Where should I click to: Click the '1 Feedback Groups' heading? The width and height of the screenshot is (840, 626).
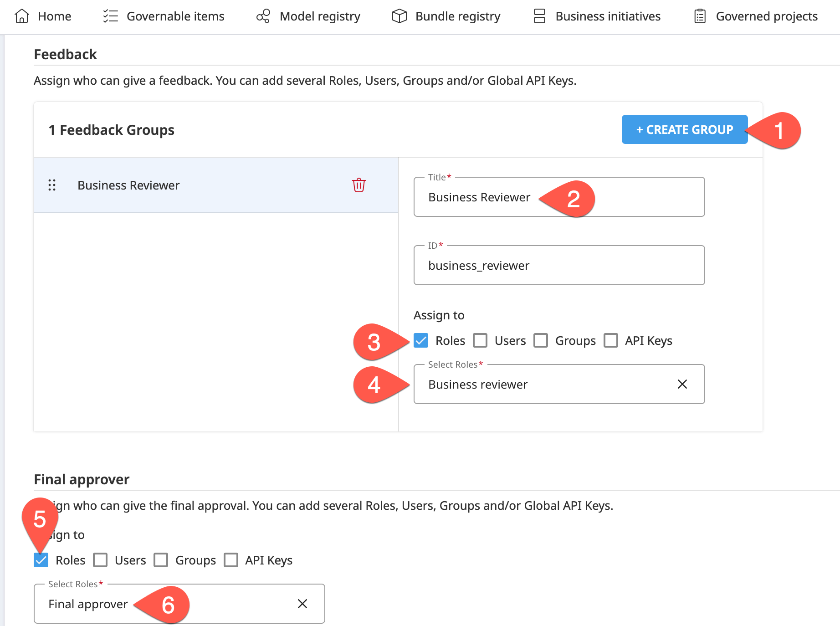tap(112, 130)
